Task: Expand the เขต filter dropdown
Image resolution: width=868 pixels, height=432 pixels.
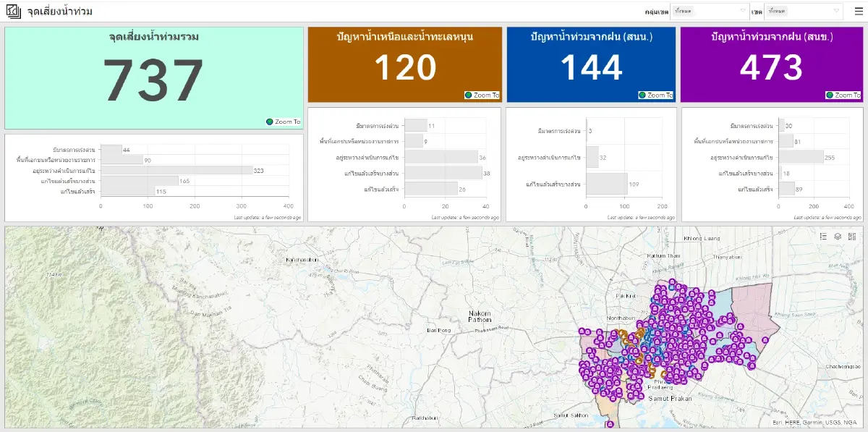Action: point(804,12)
